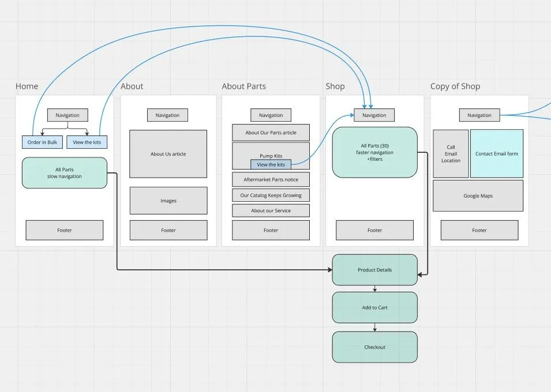Select the Product Details shape

[x=374, y=270]
